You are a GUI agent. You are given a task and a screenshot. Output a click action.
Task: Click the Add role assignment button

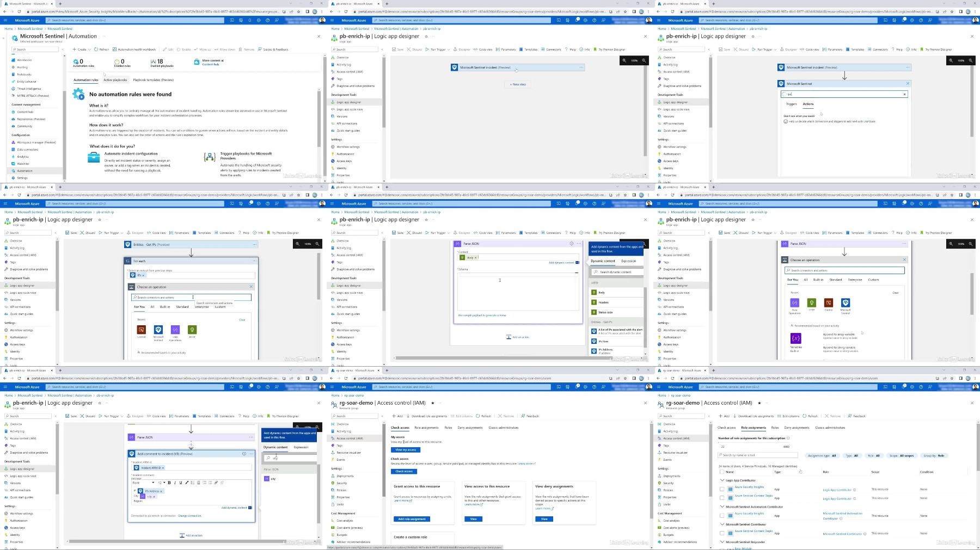tap(412, 519)
